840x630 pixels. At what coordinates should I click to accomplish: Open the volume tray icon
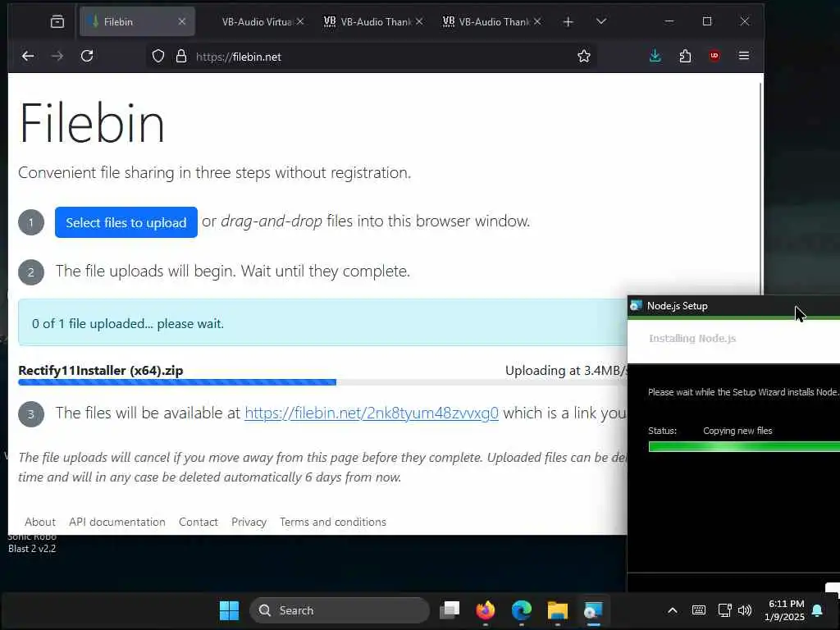pyautogui.click(x=745, y=610)
